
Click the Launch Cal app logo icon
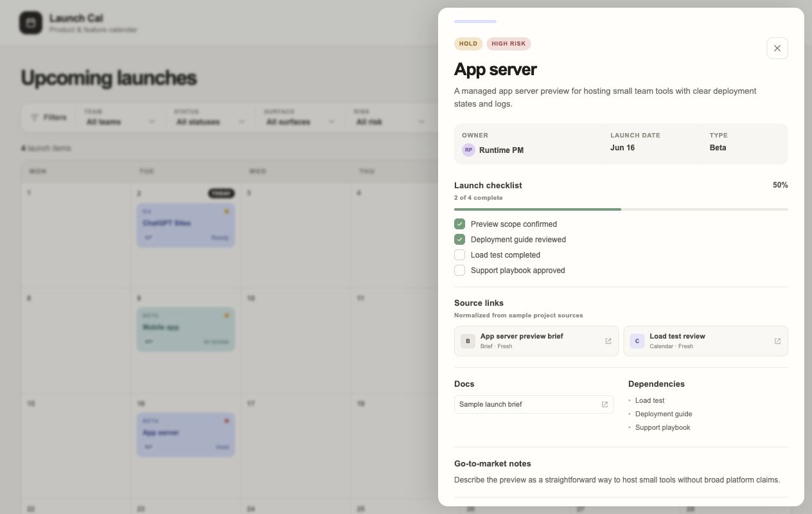31,23
